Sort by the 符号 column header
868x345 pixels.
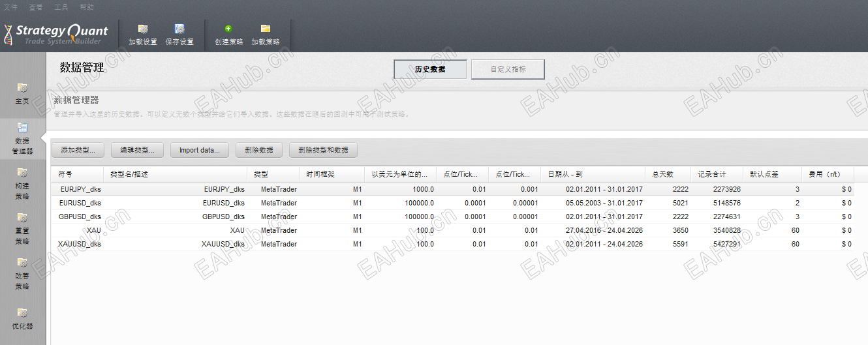[77, 174]
